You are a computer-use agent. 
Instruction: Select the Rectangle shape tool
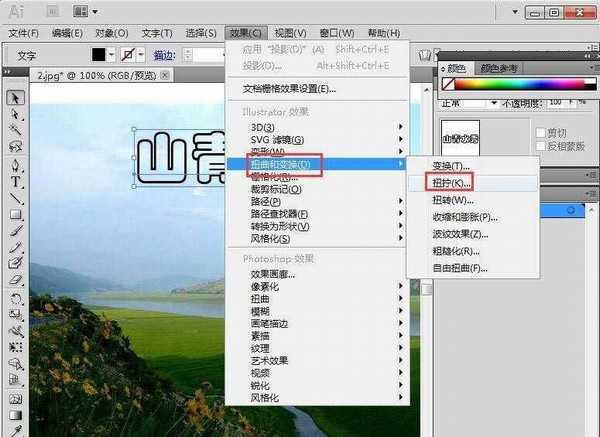(x=16, y=215)
